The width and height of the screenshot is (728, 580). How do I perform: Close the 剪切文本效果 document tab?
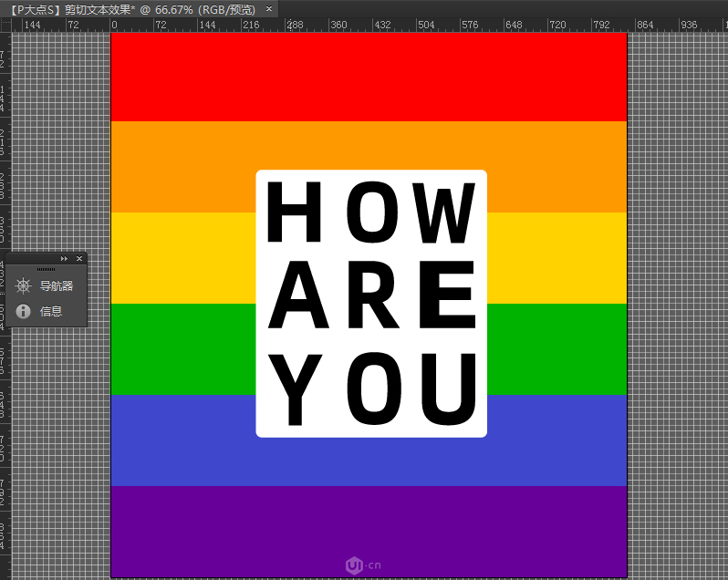coord(269,8)
